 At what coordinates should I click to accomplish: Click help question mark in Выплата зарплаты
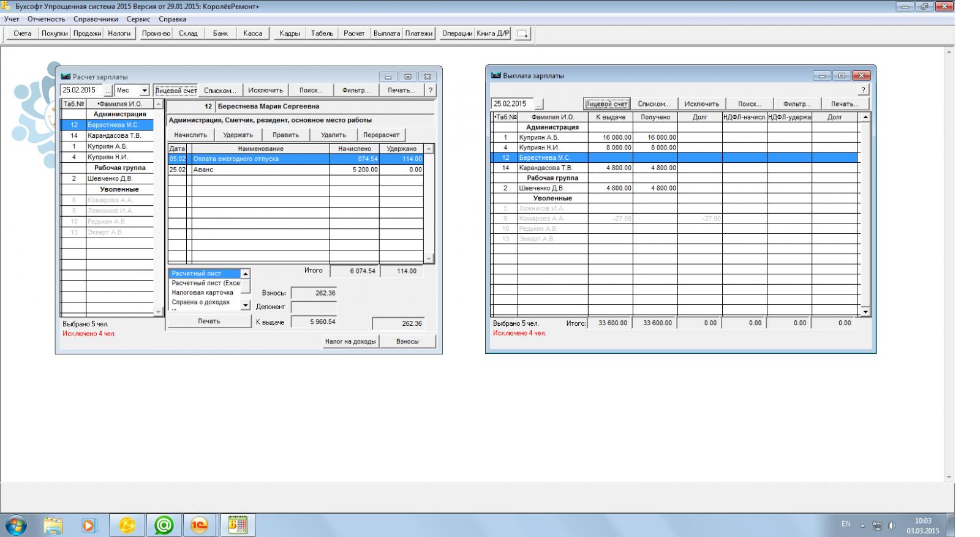coord(863,90)
